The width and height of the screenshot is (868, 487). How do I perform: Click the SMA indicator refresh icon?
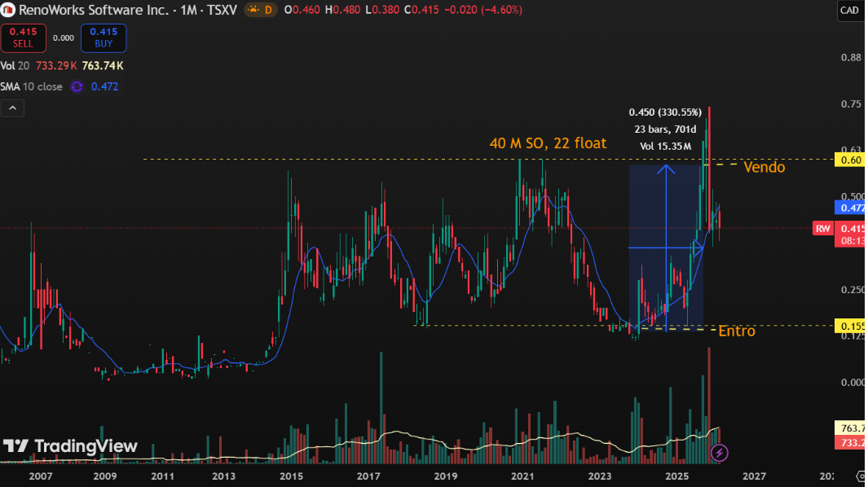[x=77, y=86]
